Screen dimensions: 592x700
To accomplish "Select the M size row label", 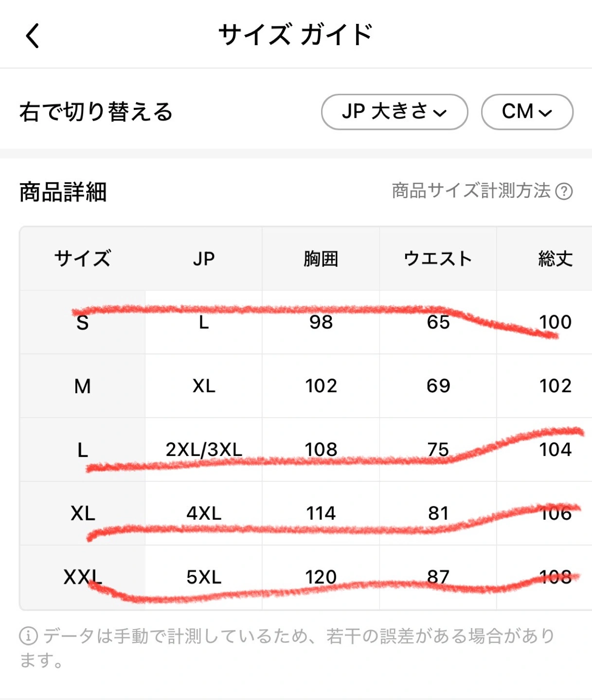I will pyautogui.click(x=83, y=386).
